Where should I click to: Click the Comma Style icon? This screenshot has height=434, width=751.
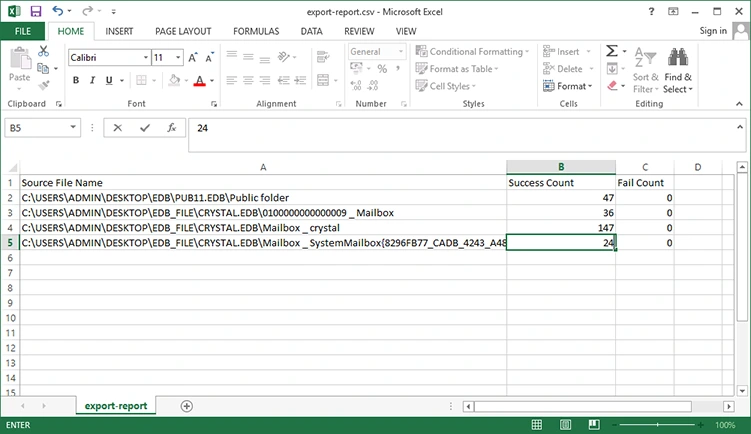[x=398, y=69]
